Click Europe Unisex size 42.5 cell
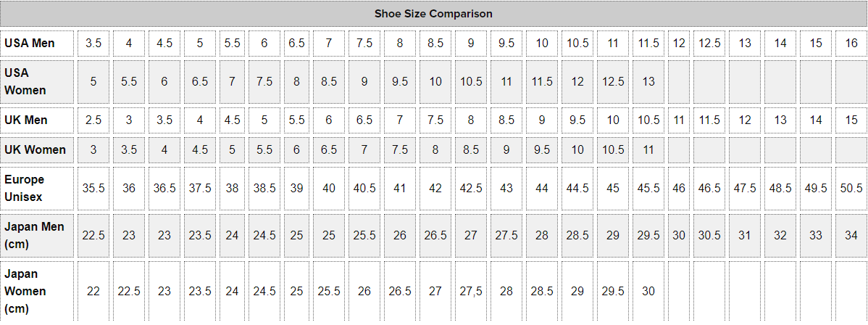868x325 pixels. tap(471, 188)
